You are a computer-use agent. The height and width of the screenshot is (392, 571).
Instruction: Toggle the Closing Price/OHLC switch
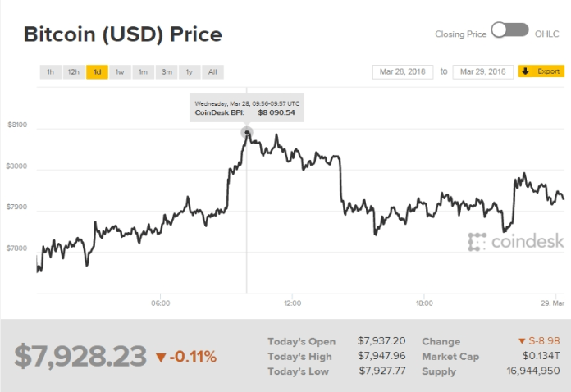(x=509, y=30)
